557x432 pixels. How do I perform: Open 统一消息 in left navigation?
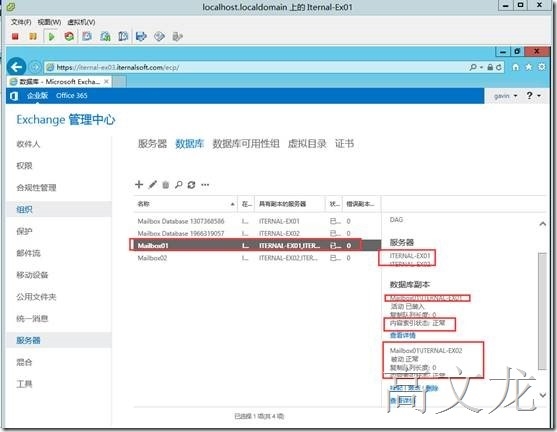pos(32,319)
